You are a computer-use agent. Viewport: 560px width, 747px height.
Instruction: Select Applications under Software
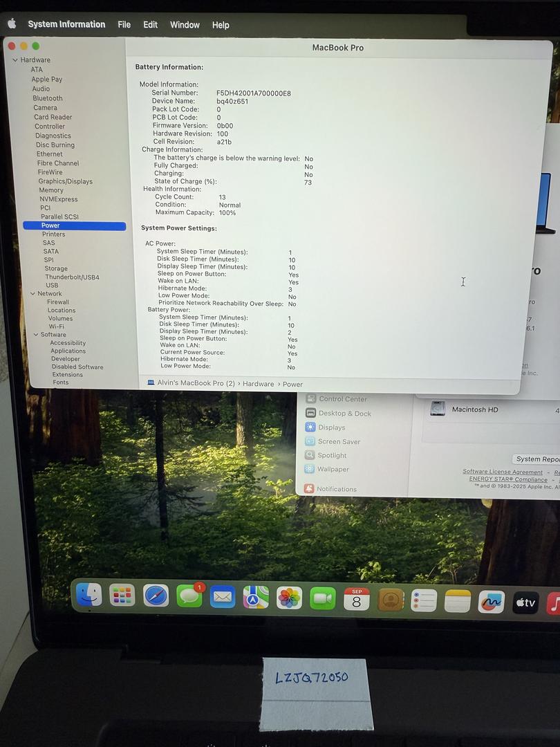pos(68,351)
